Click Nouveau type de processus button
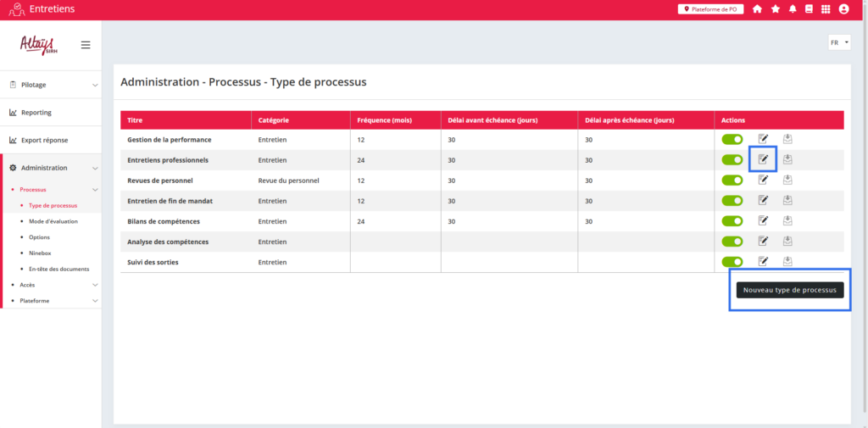This screenshot has height=428, width=868. click(789, 290)
